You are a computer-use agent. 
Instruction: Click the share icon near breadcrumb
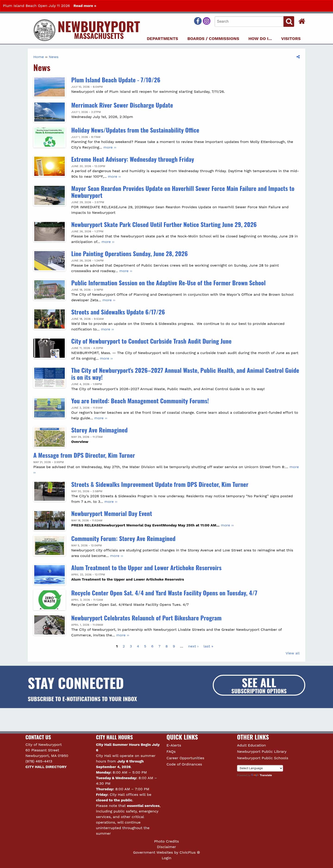coord(298,57)
